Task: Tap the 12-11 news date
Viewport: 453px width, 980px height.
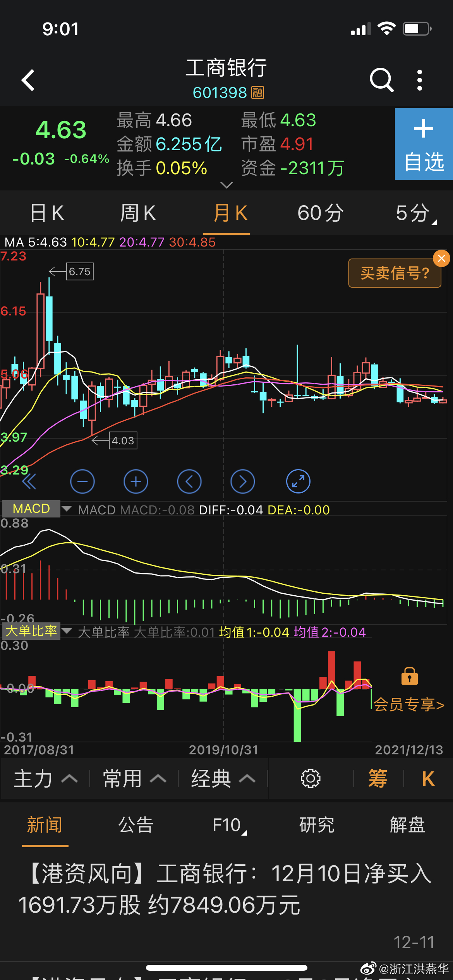Action: (414, 942)
